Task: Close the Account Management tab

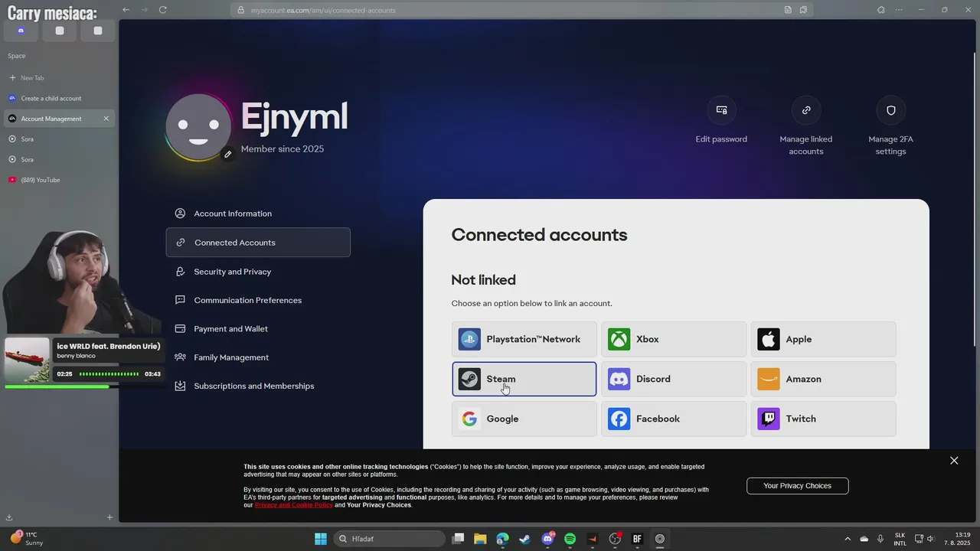Action: (x=106, y=119)
